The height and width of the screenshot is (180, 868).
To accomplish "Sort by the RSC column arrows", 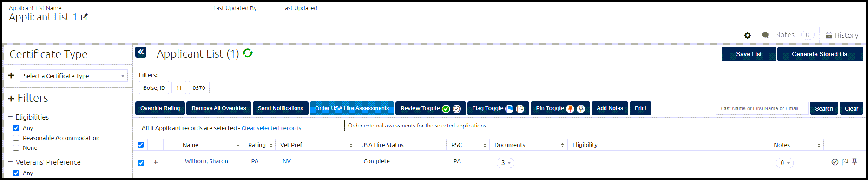I will [485, 146].
